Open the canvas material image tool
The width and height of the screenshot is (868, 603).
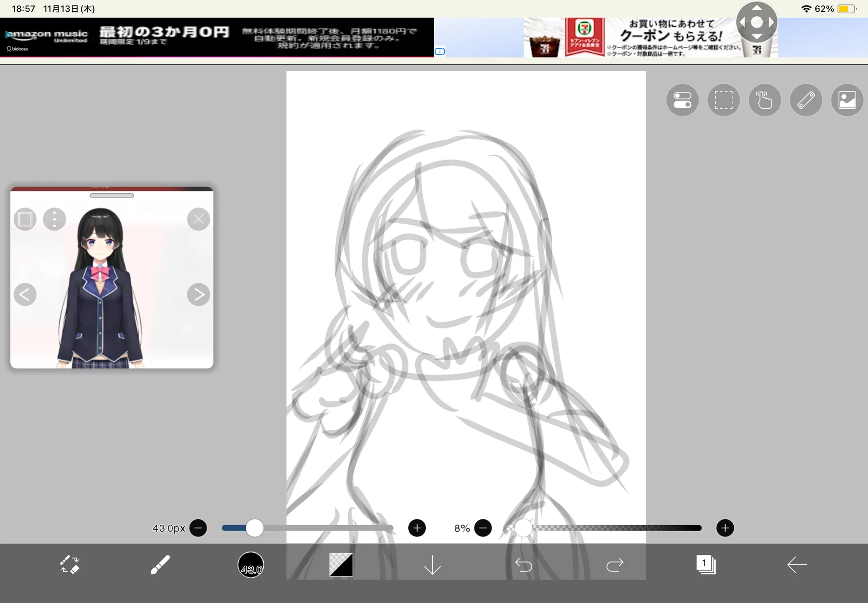[847, 100]
